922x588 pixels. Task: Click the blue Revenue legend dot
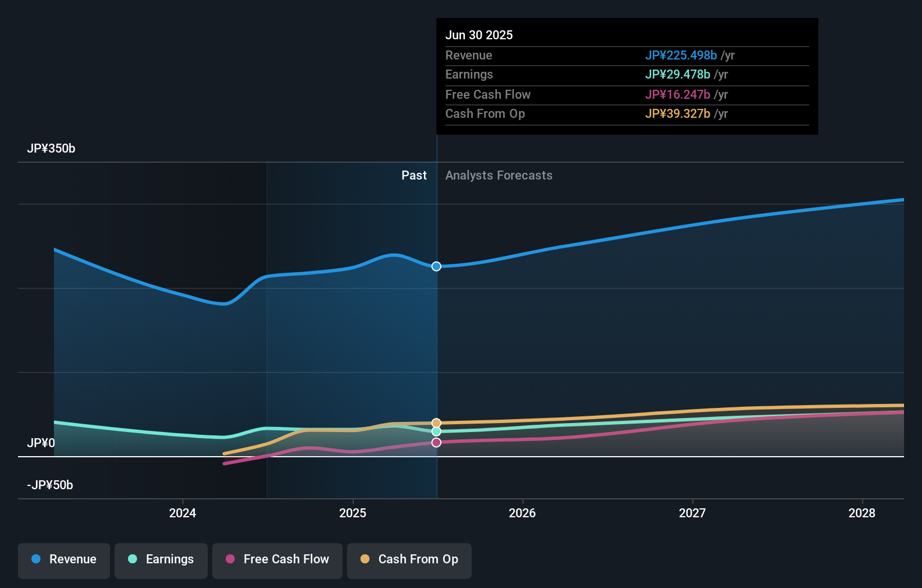(x=35, y=559)
